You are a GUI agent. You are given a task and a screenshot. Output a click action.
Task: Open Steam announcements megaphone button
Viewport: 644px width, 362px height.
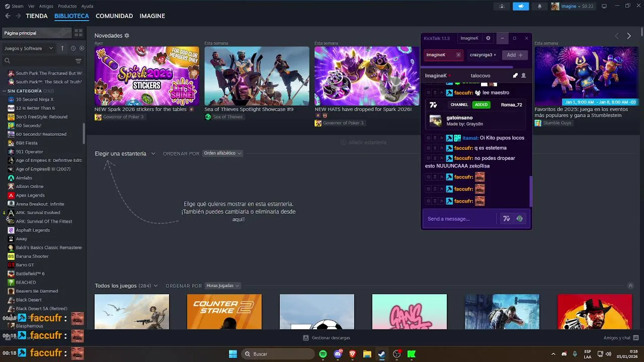pos(521,7)
